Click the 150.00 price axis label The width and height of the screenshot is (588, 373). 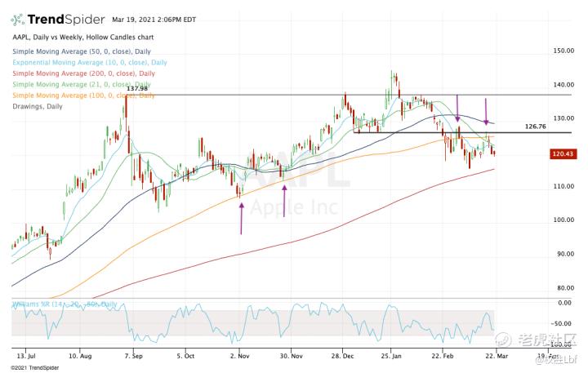(x=563, y=51)
